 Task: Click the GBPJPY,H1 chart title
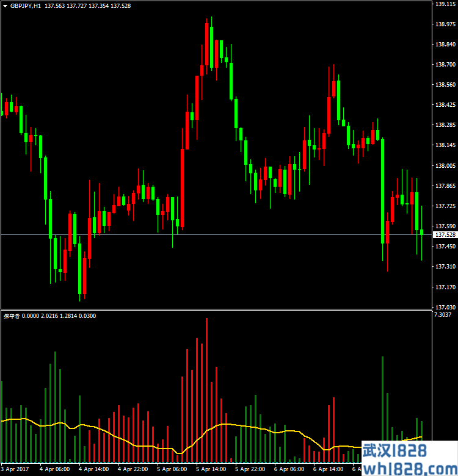pos(26,5)
